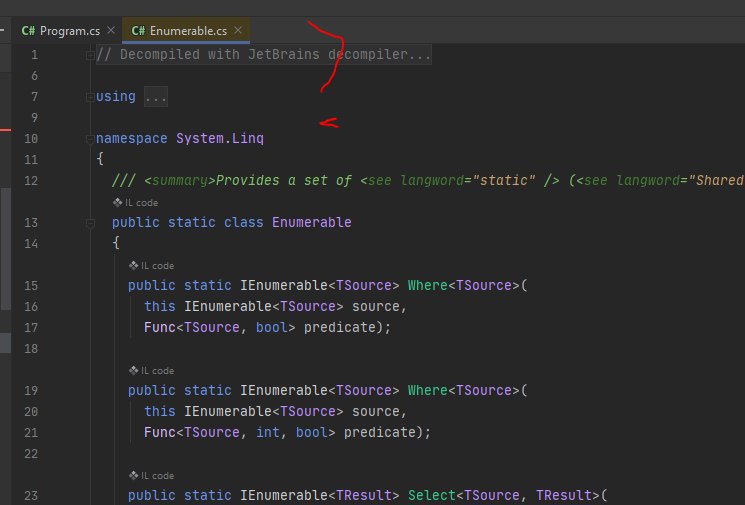Click 'source' parameter on line 16
The height and width of the screenshot is (505, 745).
click(x=375, y=306)
